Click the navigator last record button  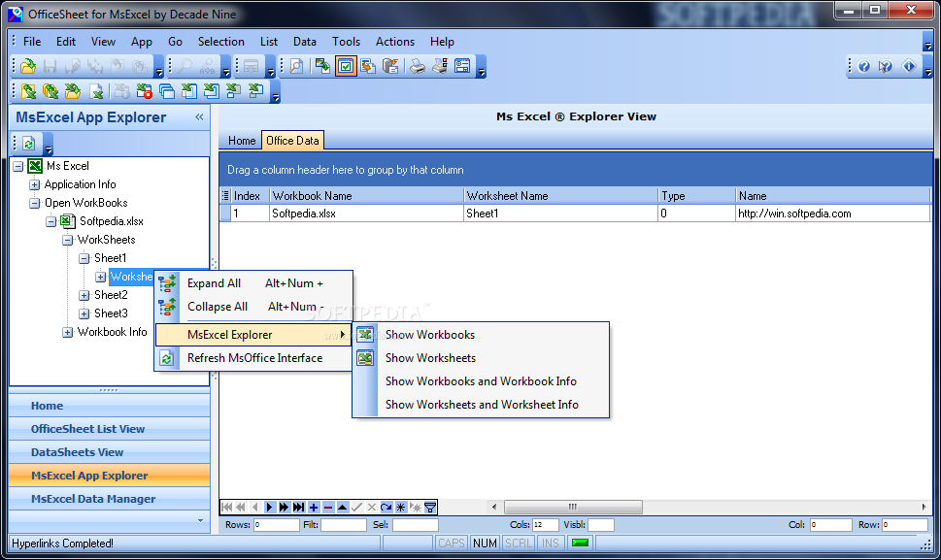click(298, 508)
